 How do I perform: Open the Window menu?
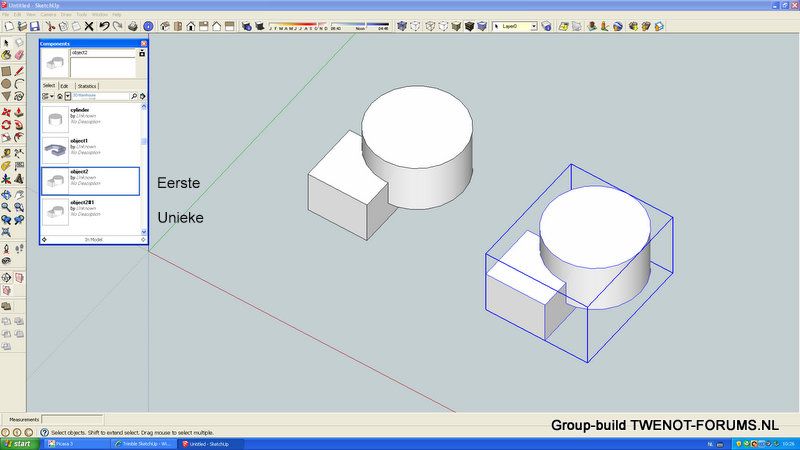[x=99, y=15]
